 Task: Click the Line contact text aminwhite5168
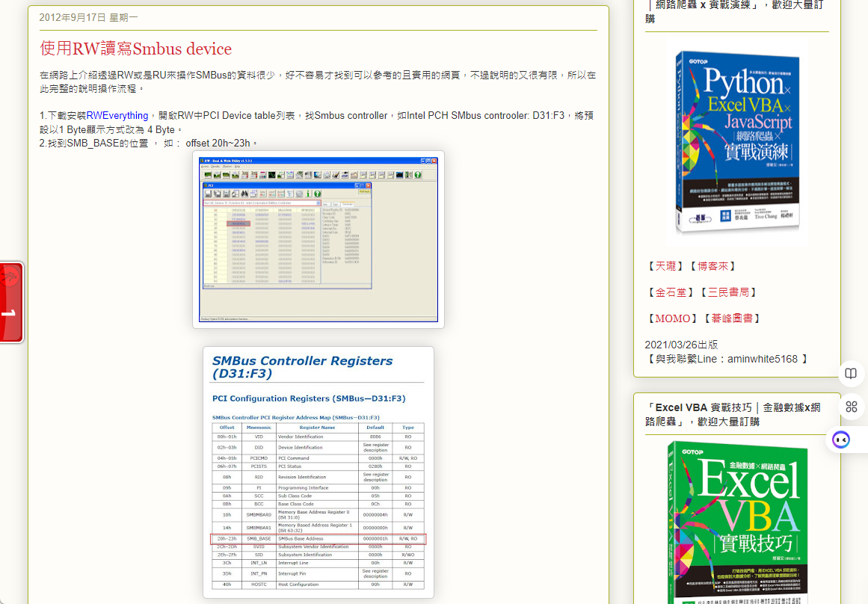tap(763, 360)
